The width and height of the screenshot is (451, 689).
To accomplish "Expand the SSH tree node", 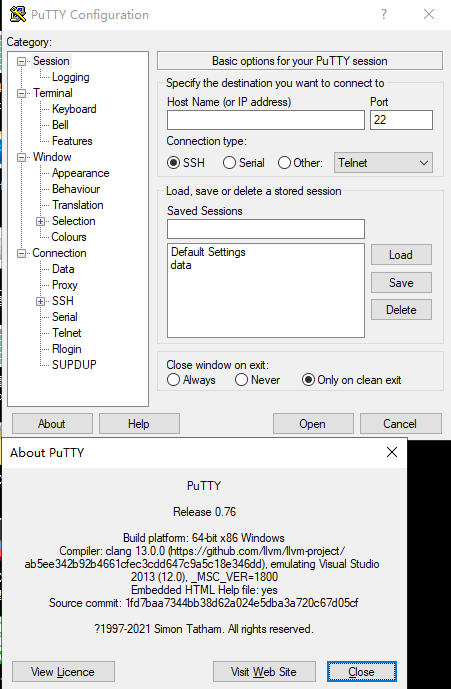I will 40,301.
